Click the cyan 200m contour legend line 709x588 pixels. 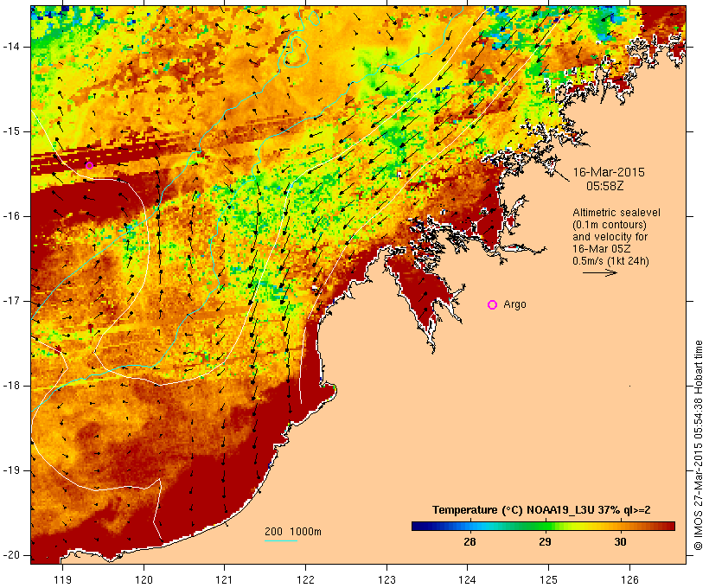281,540
